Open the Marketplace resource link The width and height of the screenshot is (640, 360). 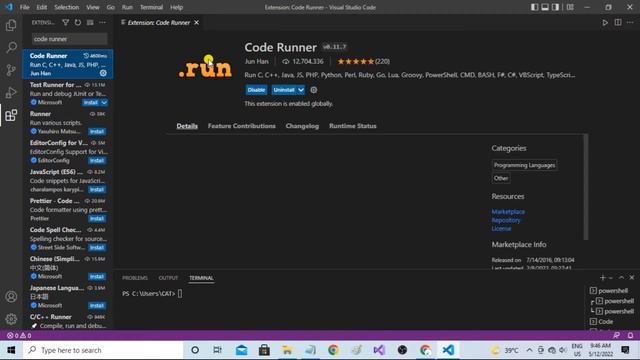coord(508,211)
